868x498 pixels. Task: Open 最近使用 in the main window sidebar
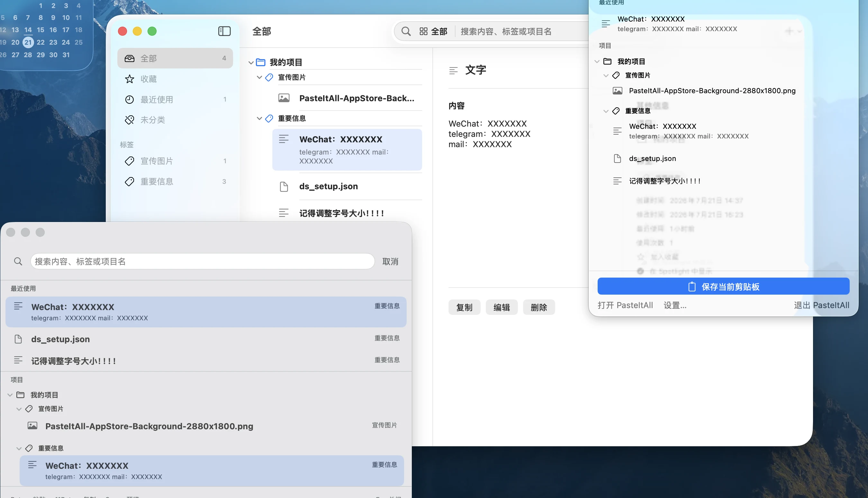tap(175, 99)
